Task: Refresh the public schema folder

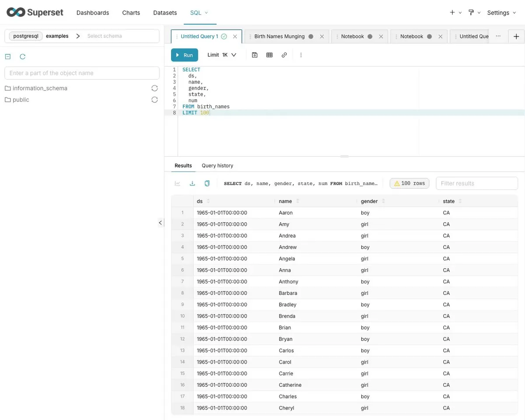Action: pyautogui.click(x=154, y=100)
